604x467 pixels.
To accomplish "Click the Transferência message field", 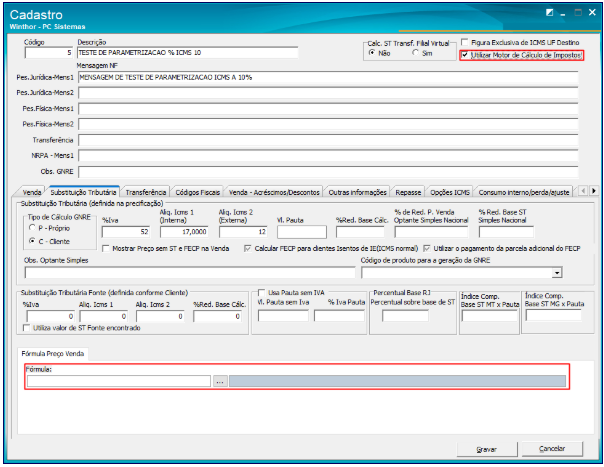I will coord(328,140).
